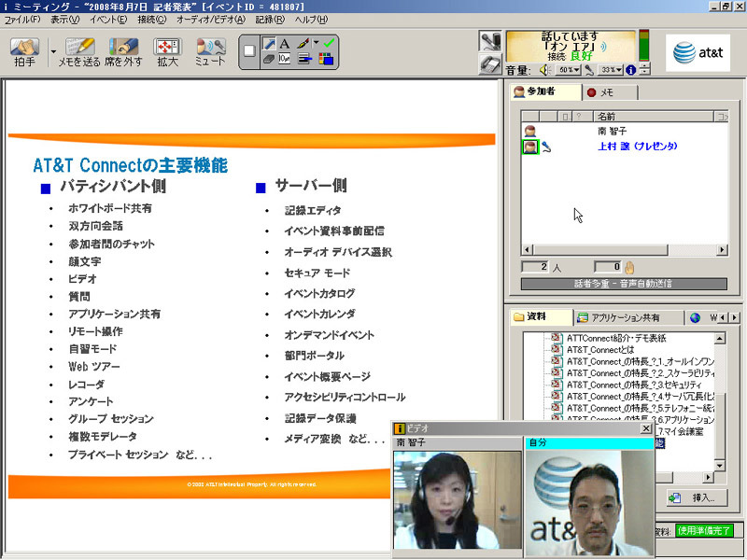Viewport: 747px width, 560px height.
Task: Click the 南 智子 video thumbnail
Action: [458, 499]
